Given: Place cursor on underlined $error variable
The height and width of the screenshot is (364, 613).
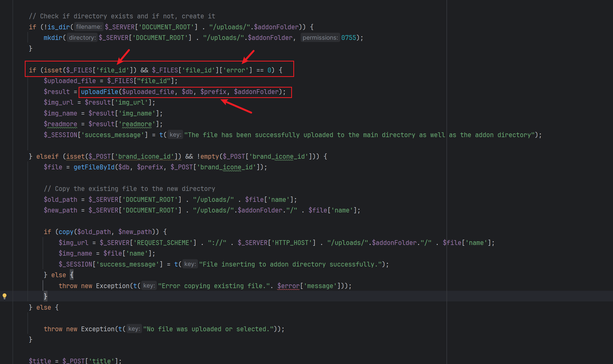Looking at the screenshot, I should 288,286.
